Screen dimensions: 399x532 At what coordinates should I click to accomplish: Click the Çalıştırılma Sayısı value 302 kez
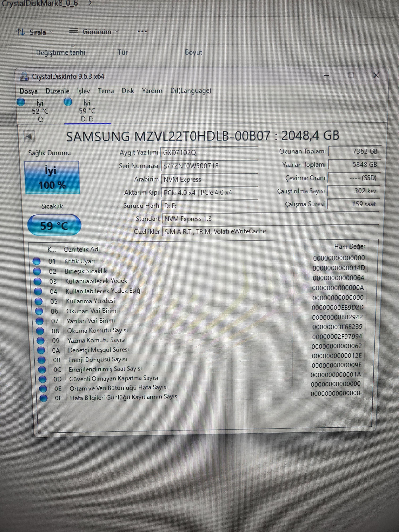(354, 191)
